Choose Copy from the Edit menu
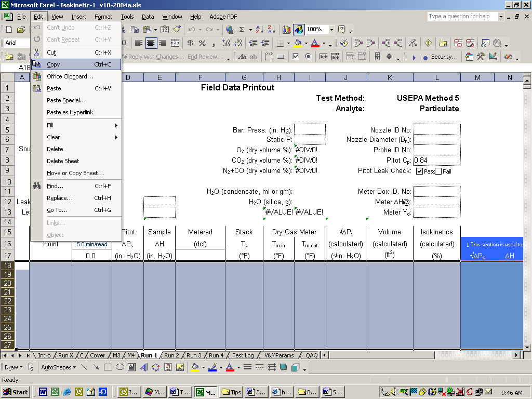 pyautogui.click(x=76, y=64)
